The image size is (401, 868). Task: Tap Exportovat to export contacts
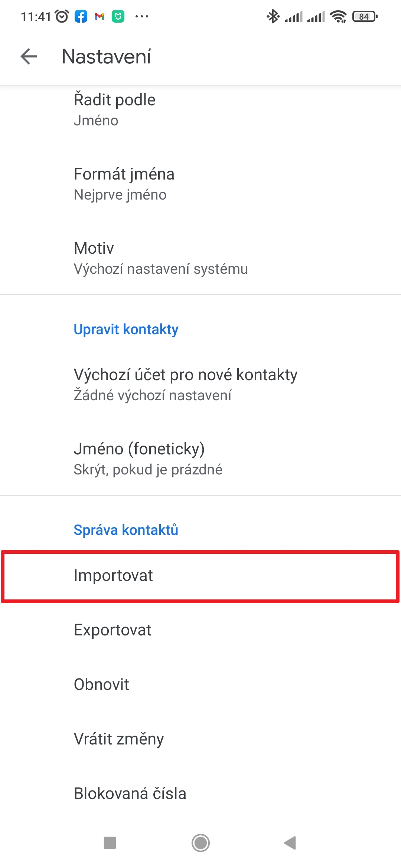(x=200, y=630)
